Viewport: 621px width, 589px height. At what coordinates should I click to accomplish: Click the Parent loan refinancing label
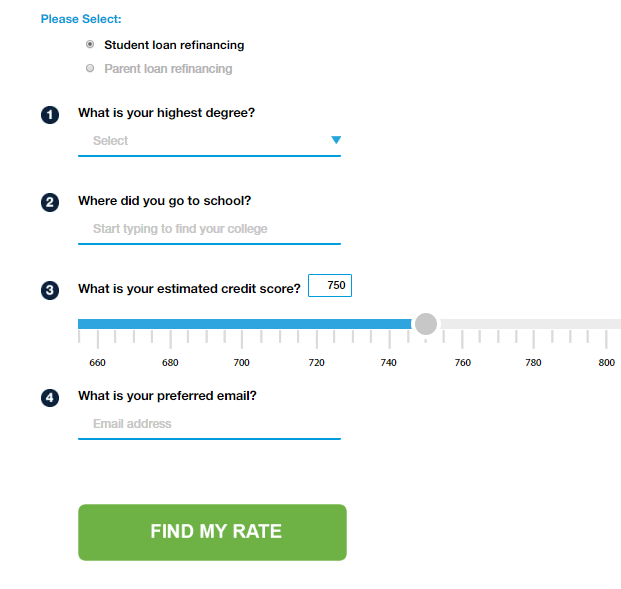(168, 69)
